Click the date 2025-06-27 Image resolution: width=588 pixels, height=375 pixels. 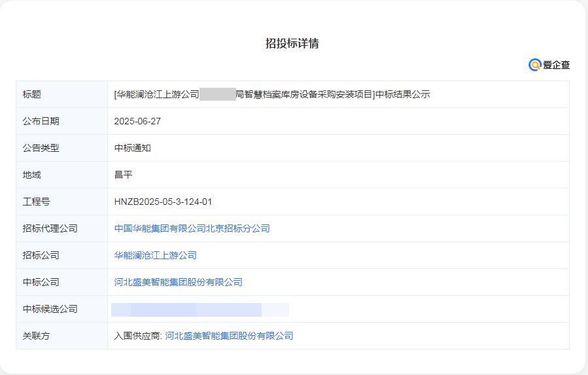coord(137,121)
